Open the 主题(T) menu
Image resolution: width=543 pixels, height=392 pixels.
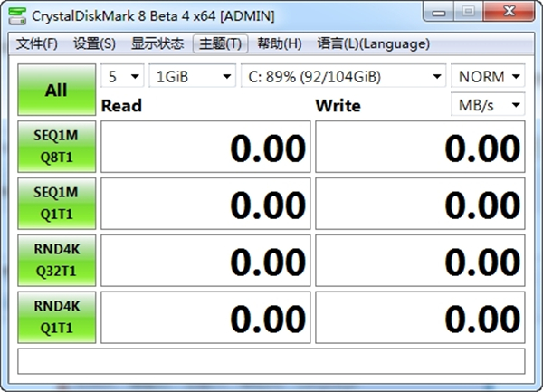pyautogui.click(x=220, y=43)
